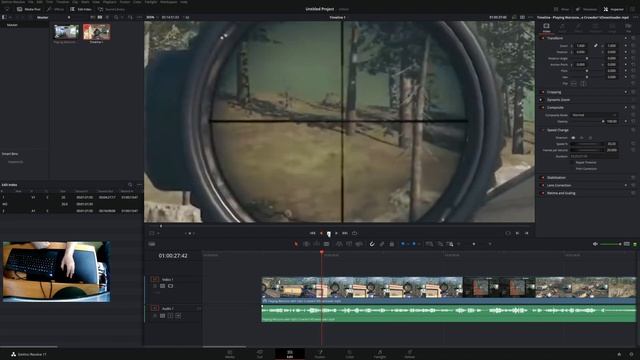Expand the Retime and Scaling section
Screen dimensions: 640x360
point(561,193)
